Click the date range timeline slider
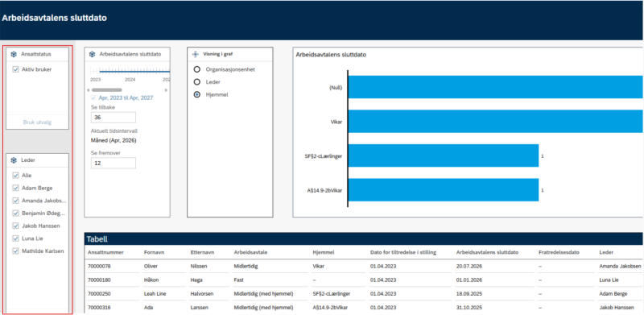The image size is (644, 315). (x=134, y=71)
